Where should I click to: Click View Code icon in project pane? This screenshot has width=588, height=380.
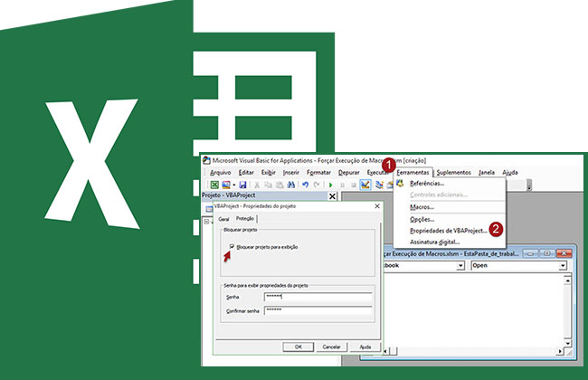click(209, 209)
